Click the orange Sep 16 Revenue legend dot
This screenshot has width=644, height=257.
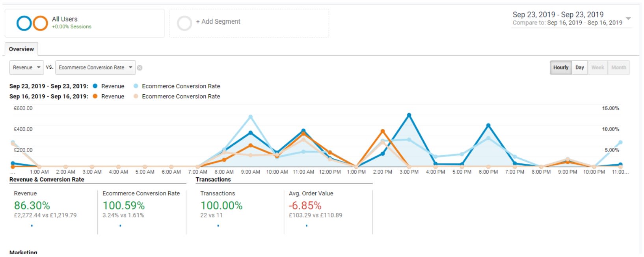point(95,96)
